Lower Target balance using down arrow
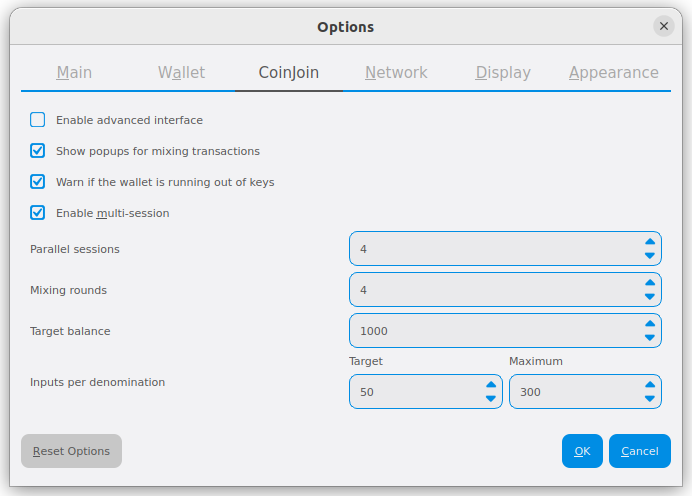Viewport: 692px width, 496px height. 650,338
